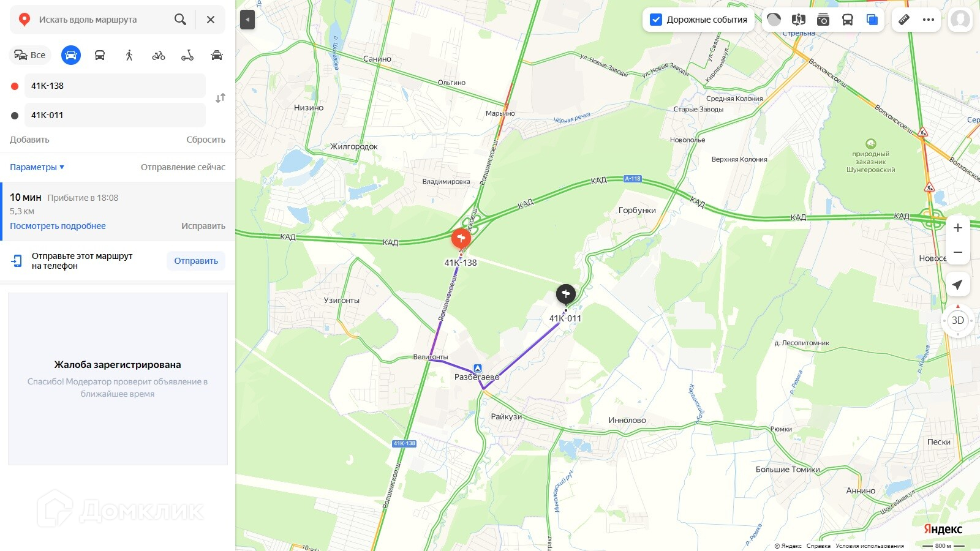
Task: Select the bicycle route mode
Action: 159,55
